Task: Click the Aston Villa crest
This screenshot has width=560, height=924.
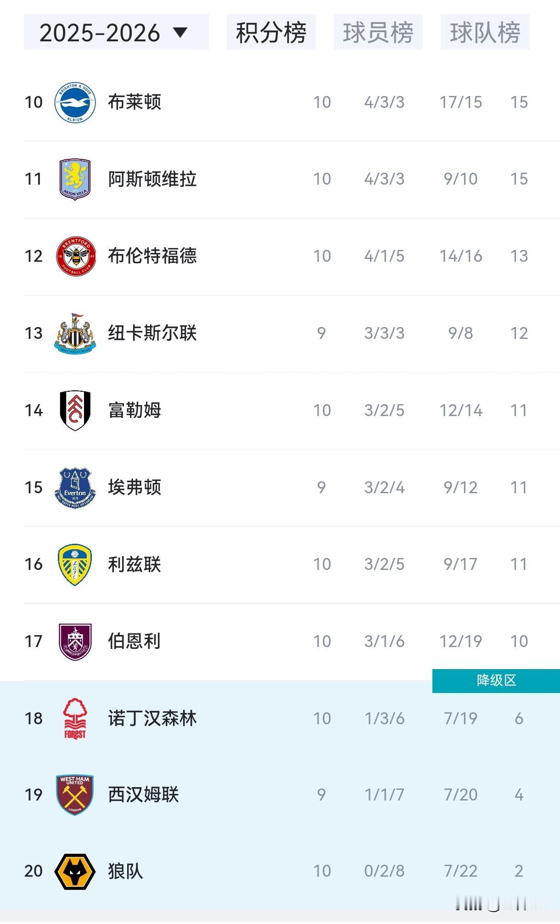Action: pyautogui.click(x=75, y=179)
